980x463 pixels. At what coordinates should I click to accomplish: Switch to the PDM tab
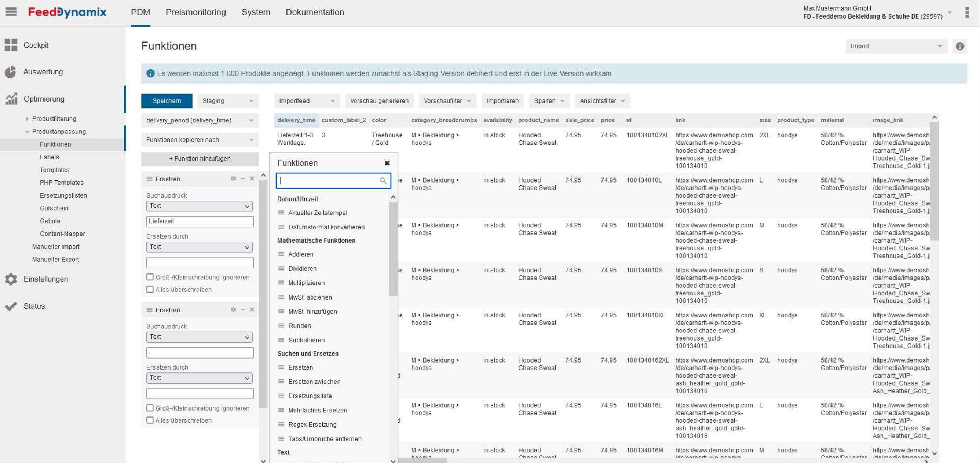point(140,12)
